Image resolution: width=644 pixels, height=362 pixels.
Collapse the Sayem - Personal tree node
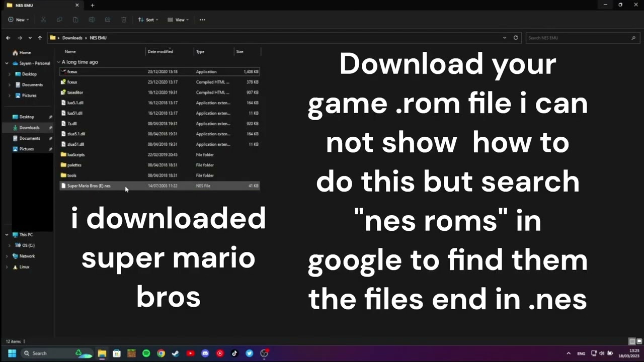pos(7,63)
